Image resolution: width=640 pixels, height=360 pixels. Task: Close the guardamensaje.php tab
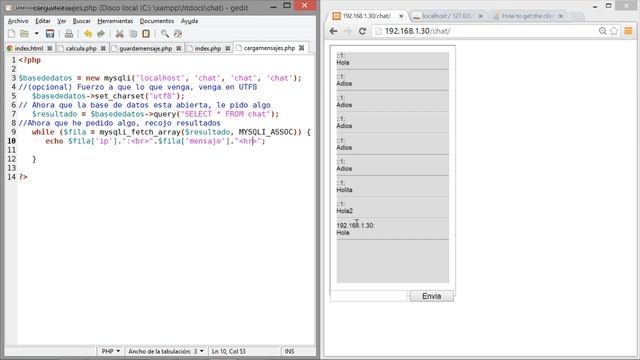tap(179, 48)
